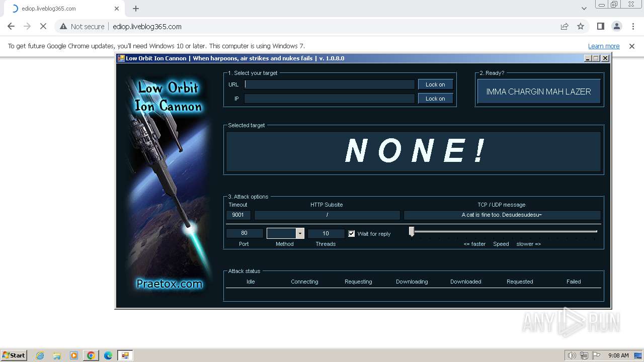Stop loading the page in Chrome
Screen dimensions: 644x362
tap(43, 26)
